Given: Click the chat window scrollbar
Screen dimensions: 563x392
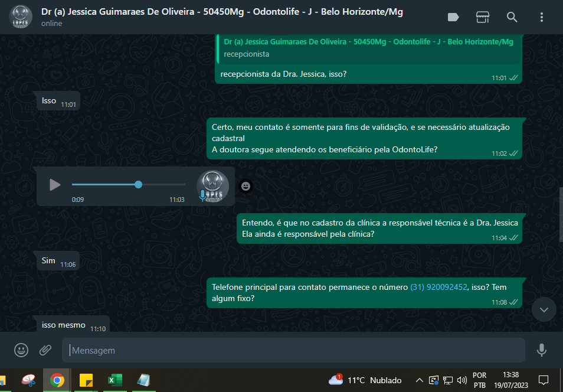Looking at the screenshot, I should (x=561, y=214).
